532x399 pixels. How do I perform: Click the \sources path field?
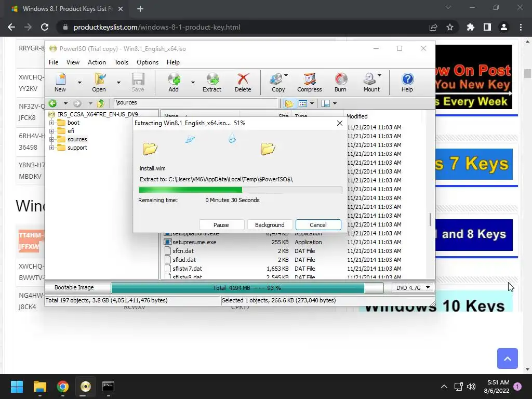196,103
